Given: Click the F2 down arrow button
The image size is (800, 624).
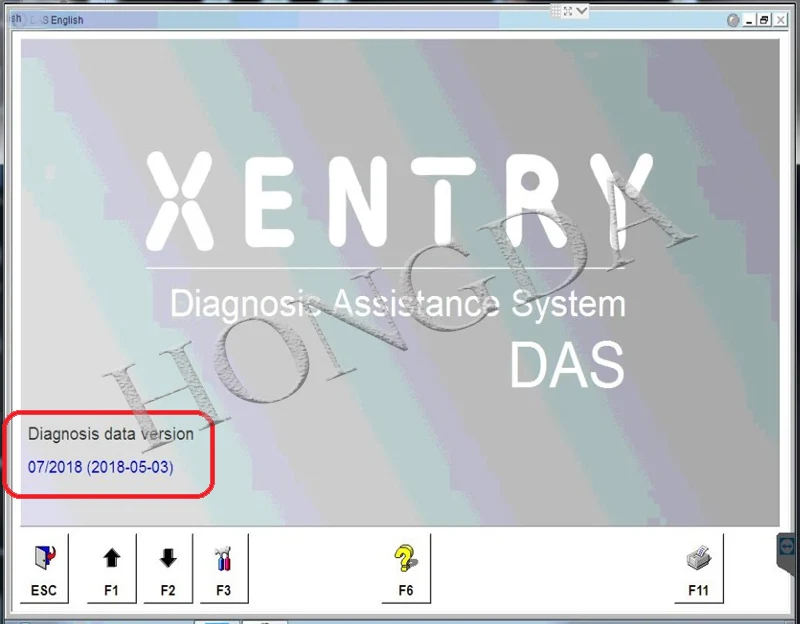Looking at the screenshot, I should point(168,568).
